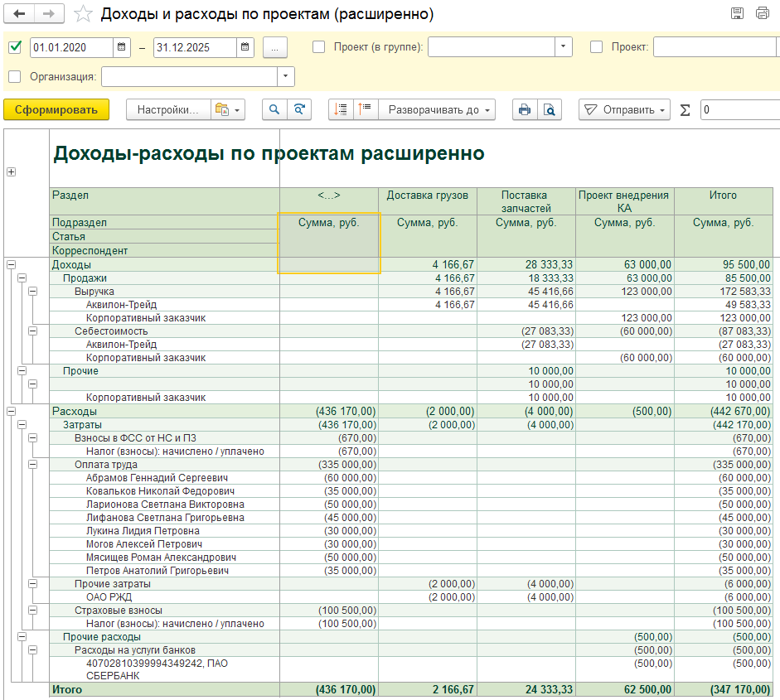Screen dimensions: 780x700
Task: Open print preview icon
Action: 550,110
